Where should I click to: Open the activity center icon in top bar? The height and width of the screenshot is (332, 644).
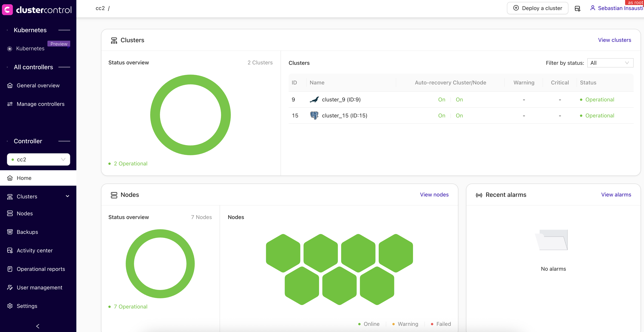[577, 8]
